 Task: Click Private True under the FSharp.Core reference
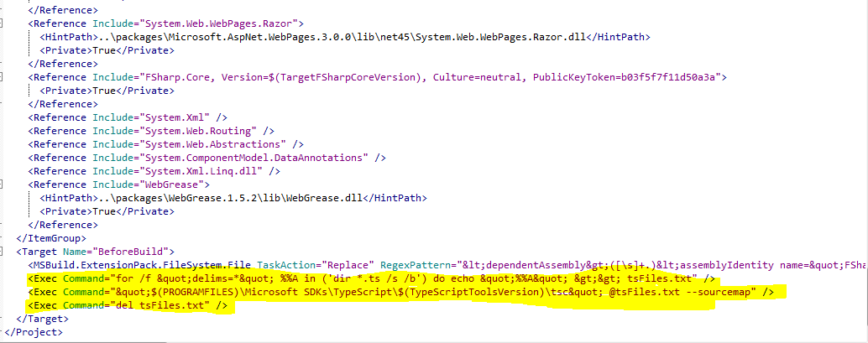[x=107, y=91]
